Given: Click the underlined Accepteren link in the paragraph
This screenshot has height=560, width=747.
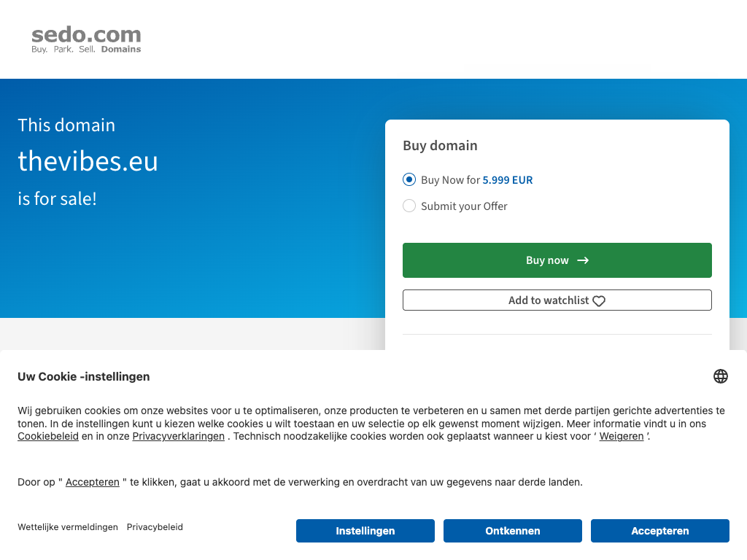Looking at the screenshot, I should (93, 482).
